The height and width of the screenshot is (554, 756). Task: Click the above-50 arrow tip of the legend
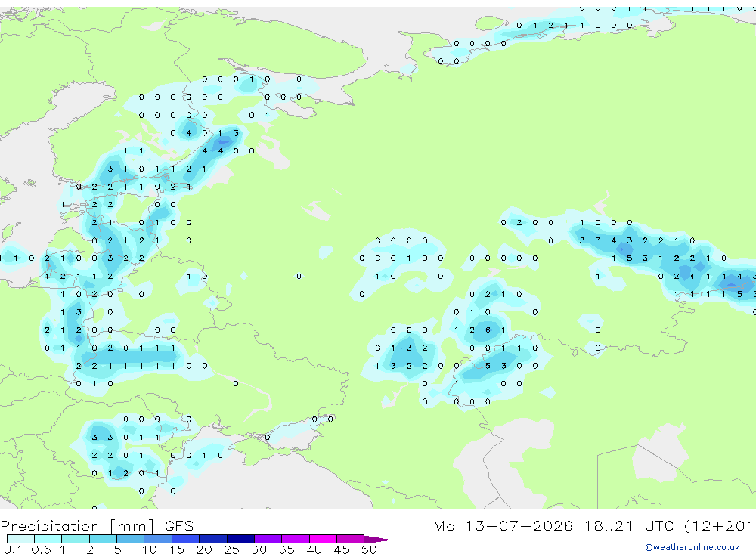coord(378,539)
